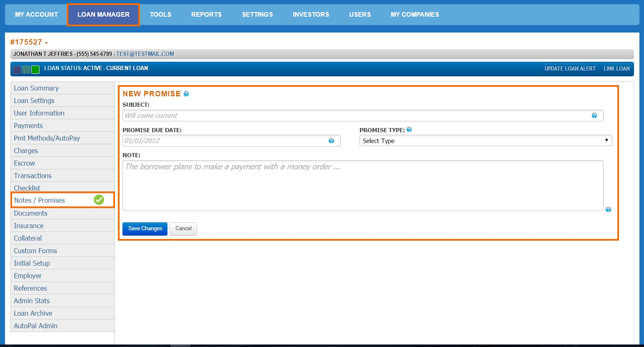
Task: Focus the Promise Due Date field
Action: 232,141
